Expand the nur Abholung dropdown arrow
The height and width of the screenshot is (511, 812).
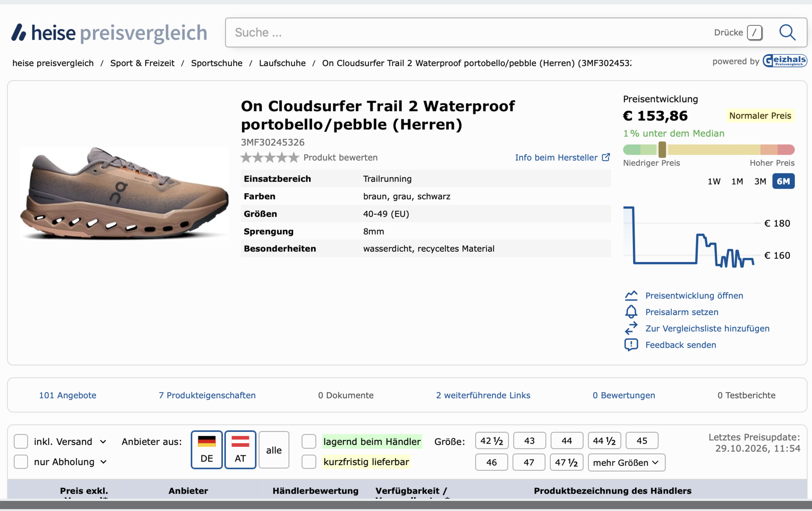pos(103,462)
